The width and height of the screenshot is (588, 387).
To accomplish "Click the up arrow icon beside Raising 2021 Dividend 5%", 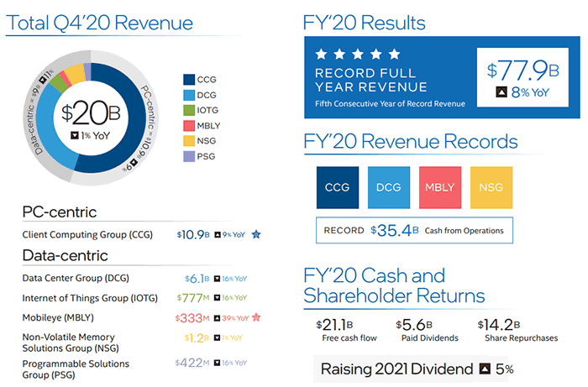I will (485, 369).
